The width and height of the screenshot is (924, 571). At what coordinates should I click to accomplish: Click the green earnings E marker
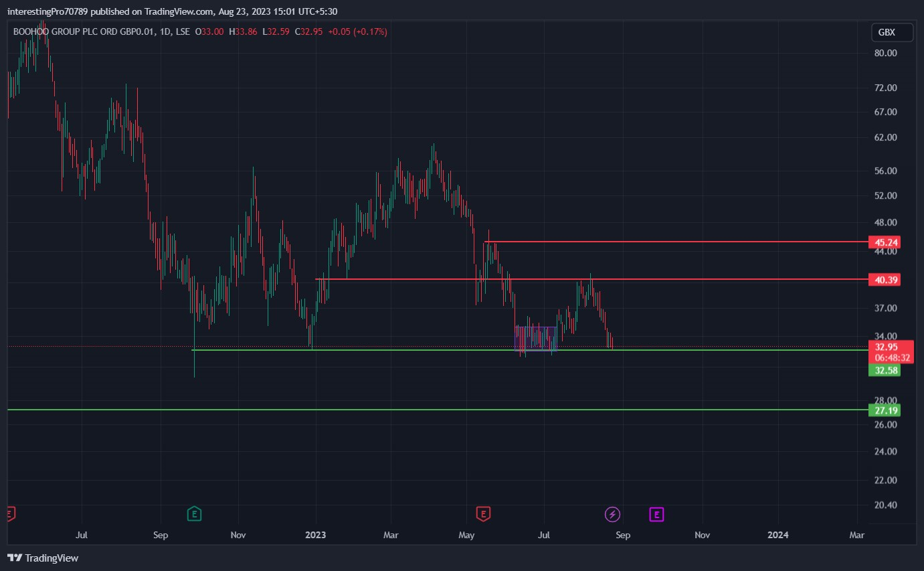(x=195, y=514)
